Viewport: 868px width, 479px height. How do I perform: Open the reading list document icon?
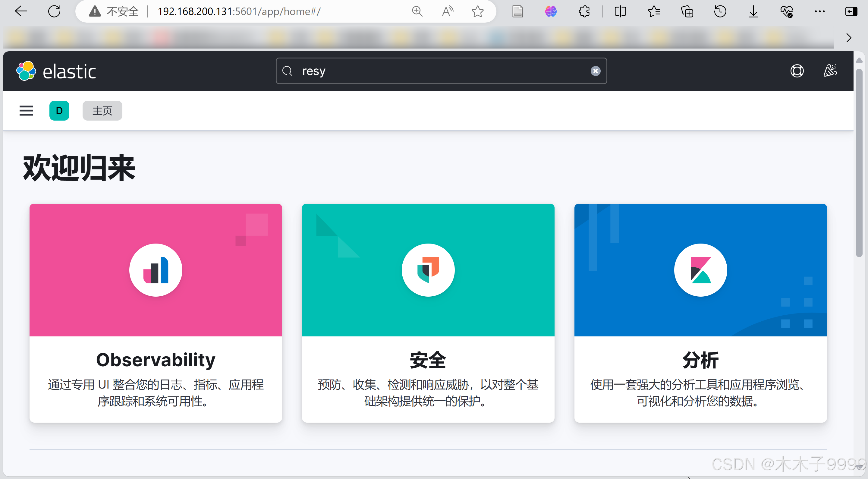(x=517, y=11)
